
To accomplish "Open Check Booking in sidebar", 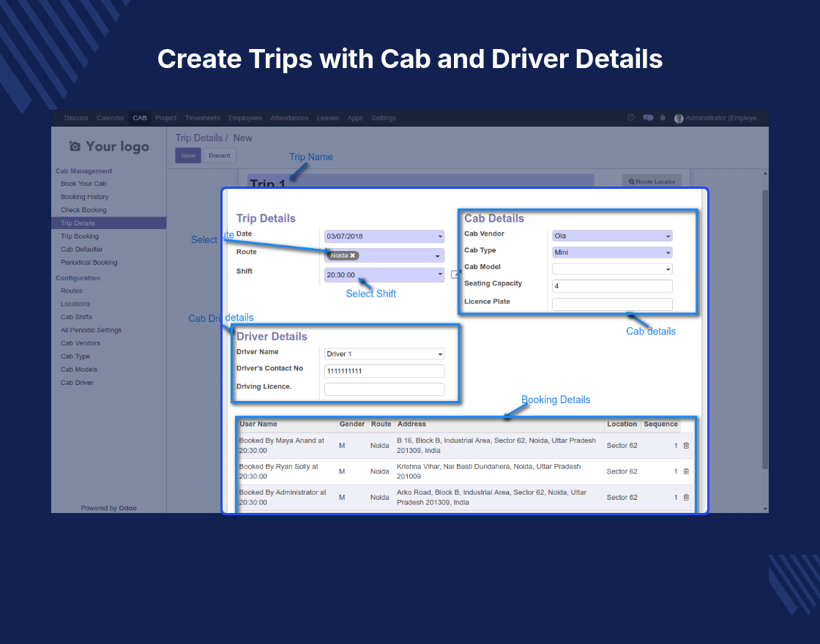I will (83, 209).
